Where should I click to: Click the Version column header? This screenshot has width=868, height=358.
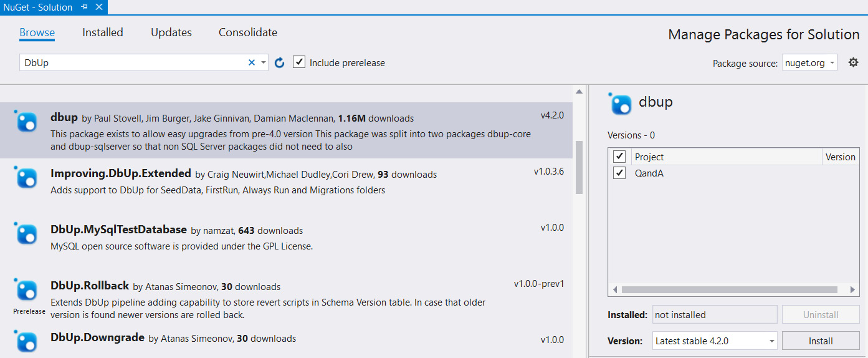(840, 157)
